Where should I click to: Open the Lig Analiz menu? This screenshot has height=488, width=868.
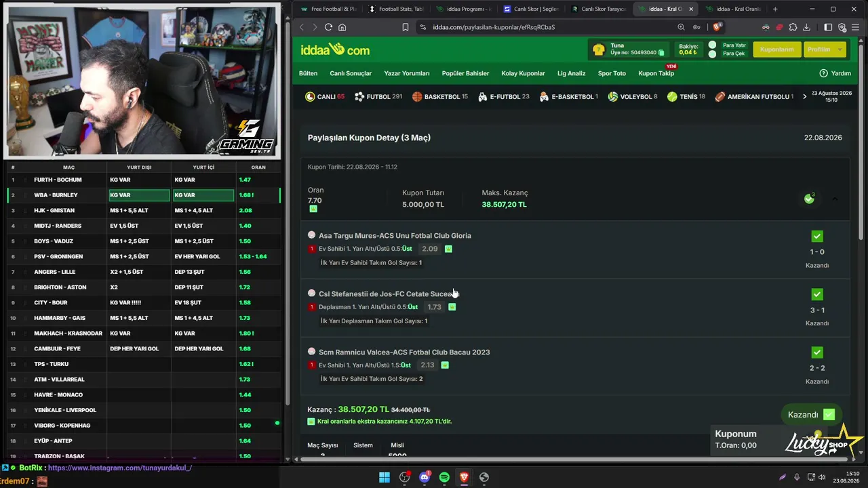click(x=572, y=73)
